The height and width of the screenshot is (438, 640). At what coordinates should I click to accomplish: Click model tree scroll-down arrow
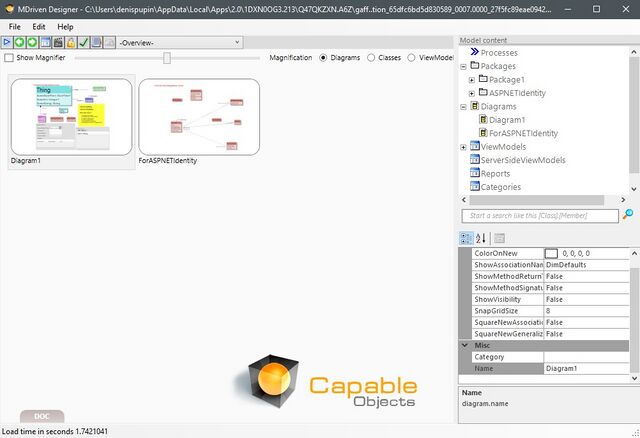[x=633, y=189]
